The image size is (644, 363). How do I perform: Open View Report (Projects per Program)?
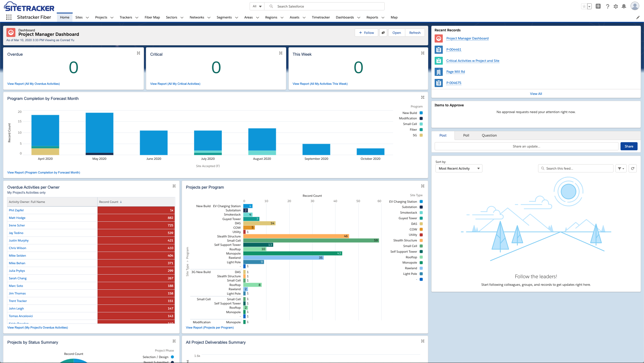210,327
